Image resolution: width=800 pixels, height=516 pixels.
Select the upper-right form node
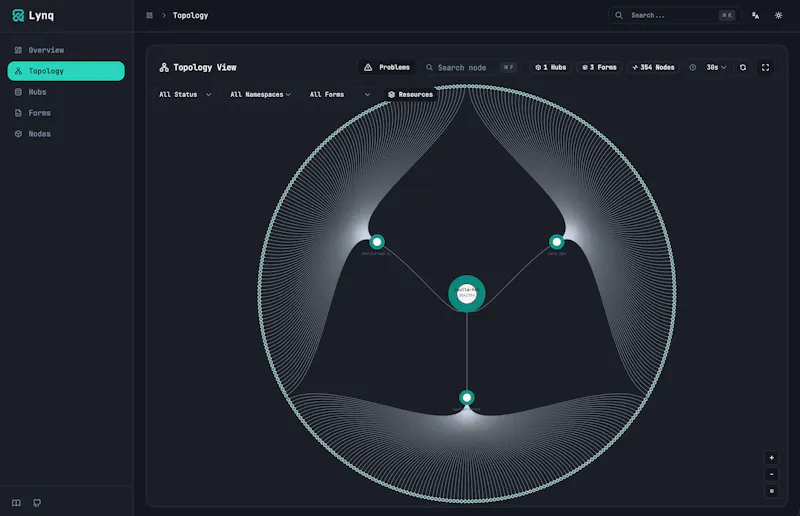557,241
